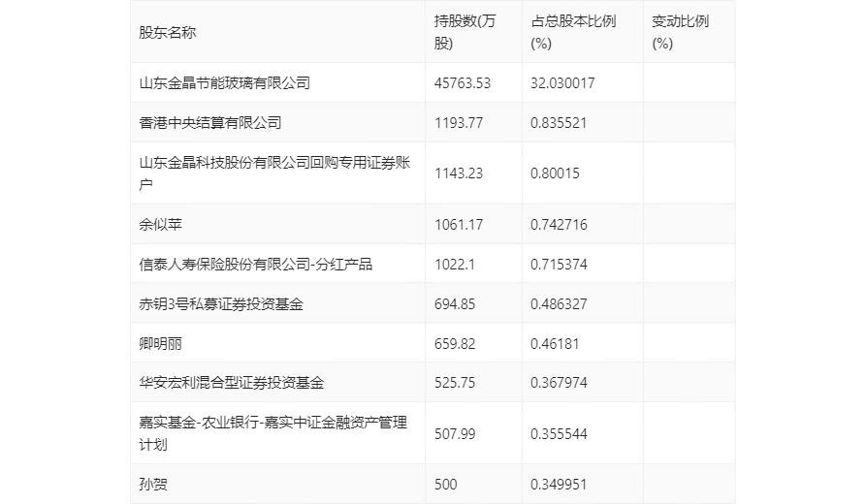The image size is (866, 504).
Task: Click the value 525.75
Action: (455, 383)
